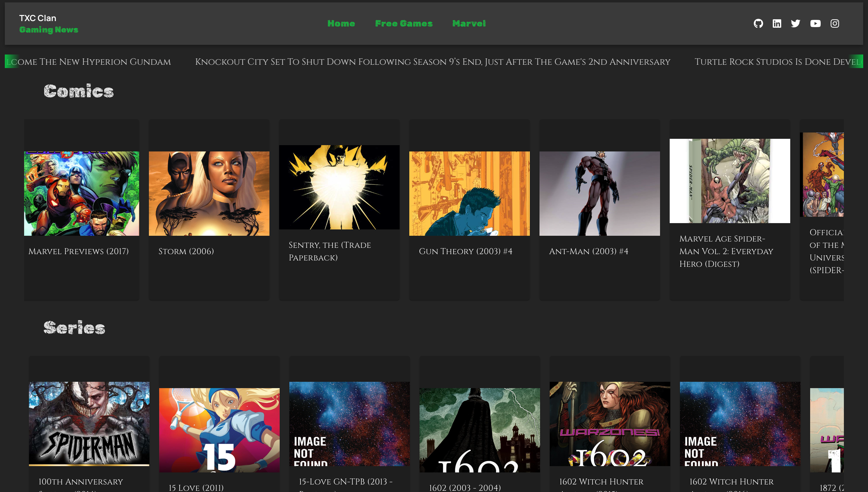Select the Marvel navigation item

point(469,23)
